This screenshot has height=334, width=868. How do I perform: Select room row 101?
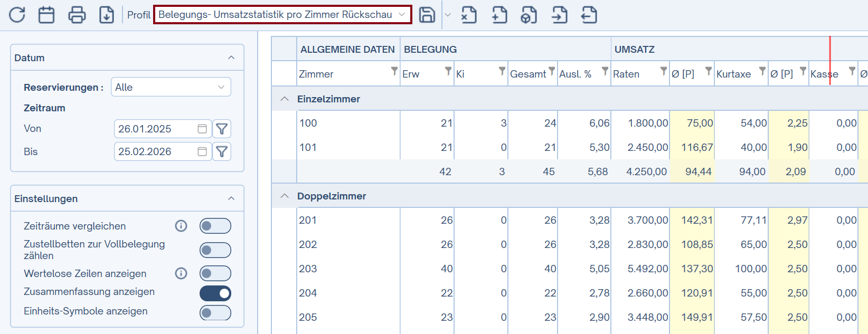click(570, 147)
